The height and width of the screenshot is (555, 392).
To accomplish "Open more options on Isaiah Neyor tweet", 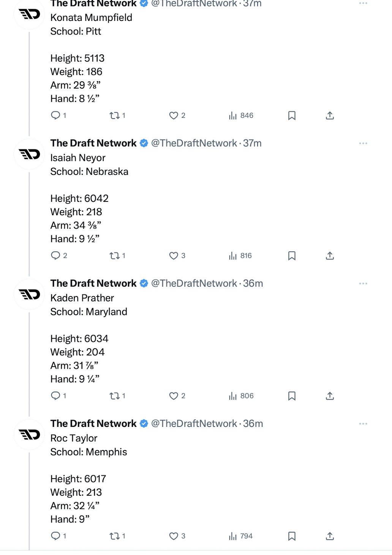I will (363, 143).
